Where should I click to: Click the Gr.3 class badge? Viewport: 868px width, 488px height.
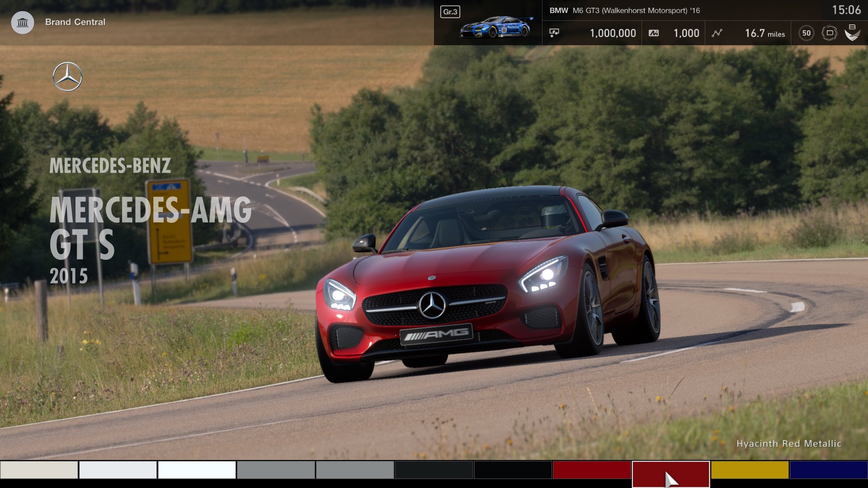point(450,13)
